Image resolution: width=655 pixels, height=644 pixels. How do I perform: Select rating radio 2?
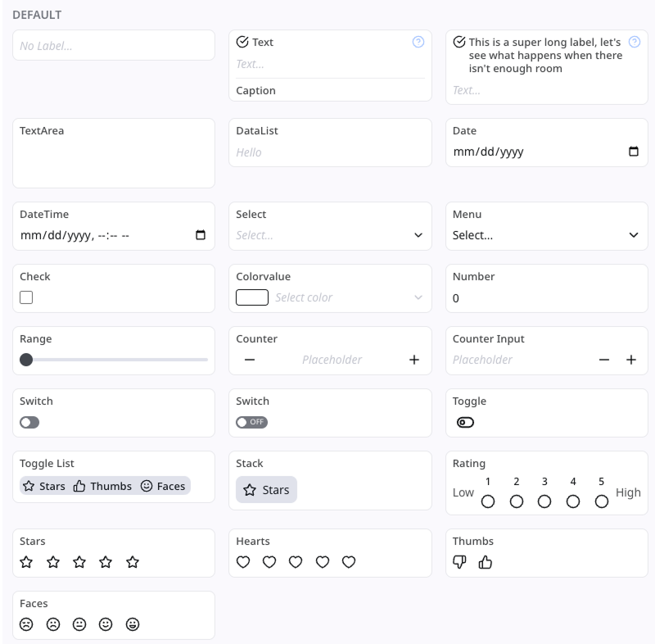[517, 501]
